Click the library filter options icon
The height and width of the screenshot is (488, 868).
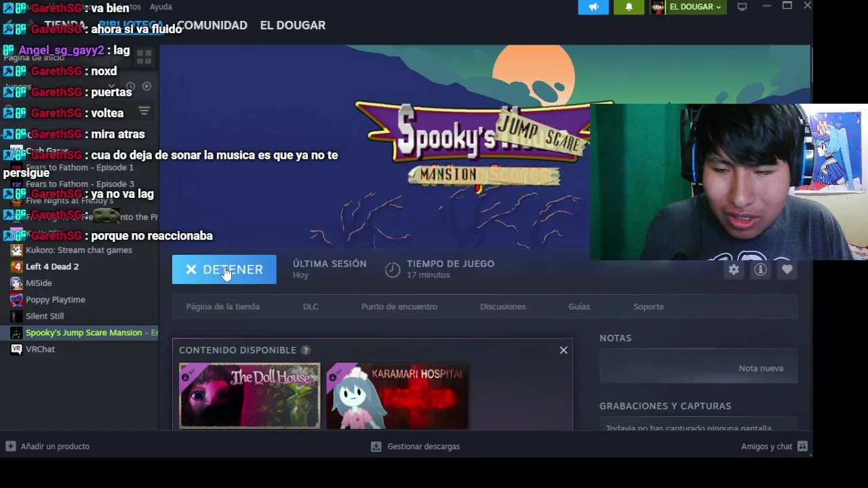pyautogui.click(x=144, y=111)
